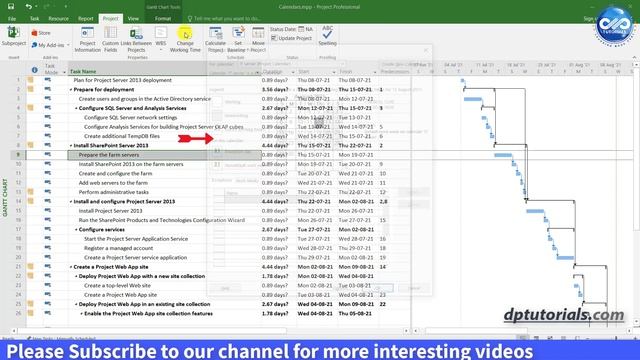Collapse Install SharePoint Server 2013 group
This screenshot has height=360, width=640.
(x=71, y=145)
